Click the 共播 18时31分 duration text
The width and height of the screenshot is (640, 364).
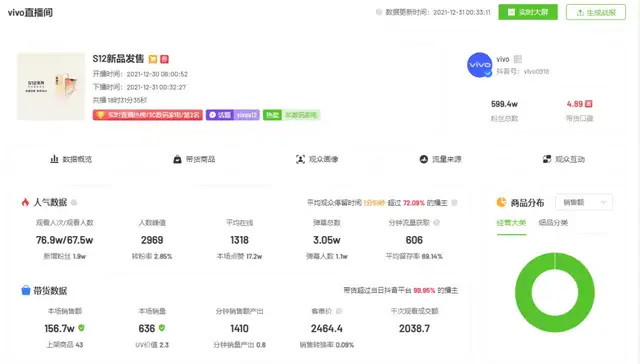coord(120,100)
